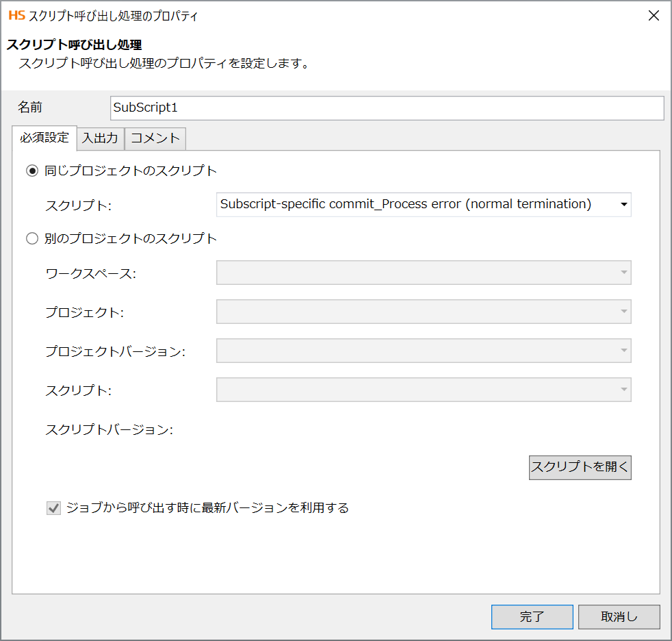Select 同じプロジェクトのスクリプト radio button
The height and width of the screenshot is (641, 672).
click(32, 171)
